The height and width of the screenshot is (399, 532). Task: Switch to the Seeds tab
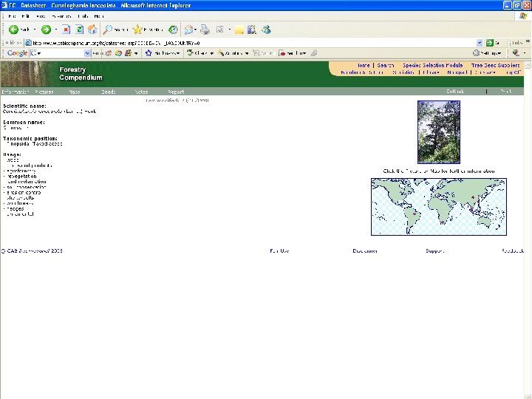pos(108,92)
